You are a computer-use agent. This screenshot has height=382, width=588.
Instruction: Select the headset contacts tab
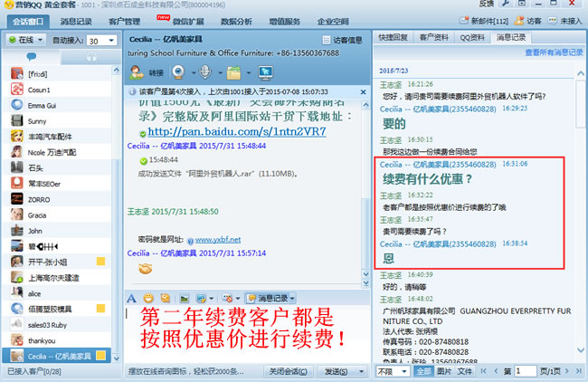click(91, 57)
